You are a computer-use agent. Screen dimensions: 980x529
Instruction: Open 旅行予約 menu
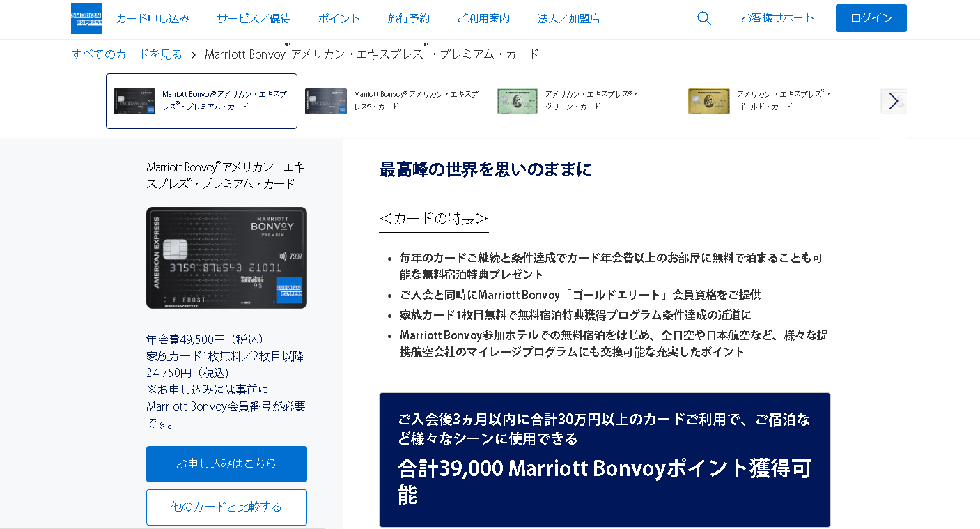409,18
